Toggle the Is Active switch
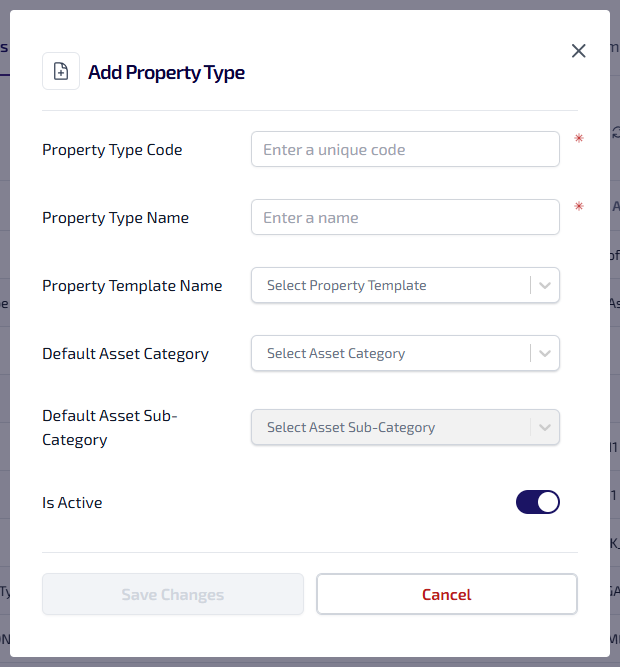 tap(538, 502)
